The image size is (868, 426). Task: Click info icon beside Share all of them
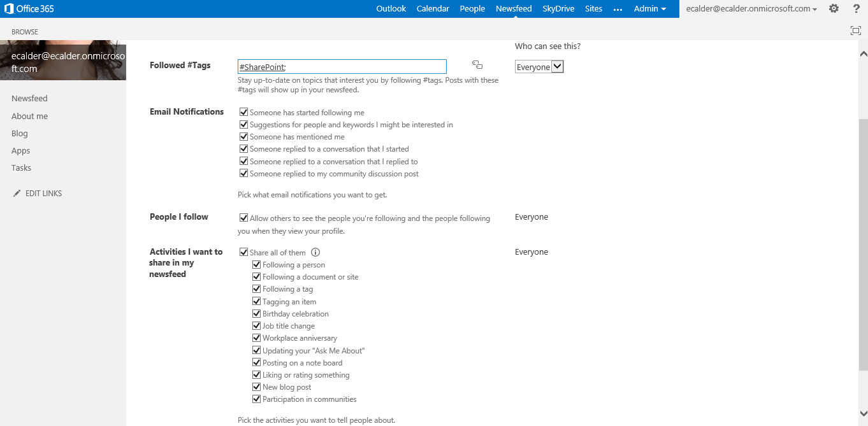click(315, 252)
